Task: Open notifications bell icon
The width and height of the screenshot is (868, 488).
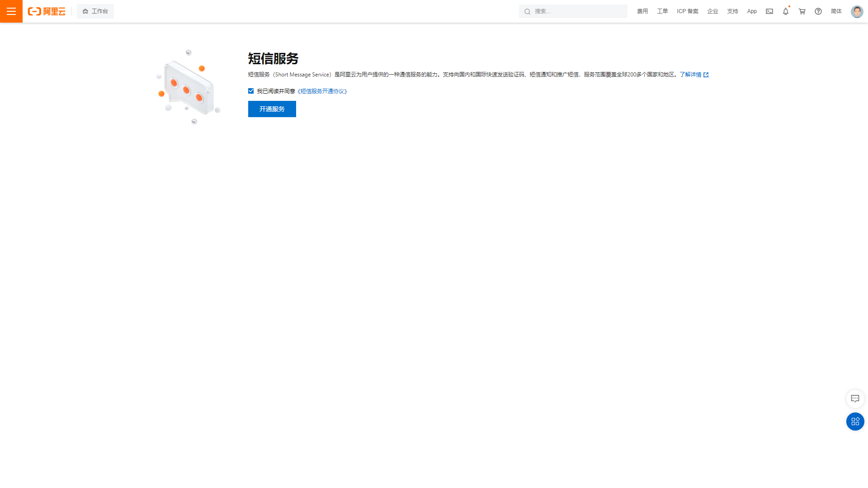Action: (x=786, y=11)
